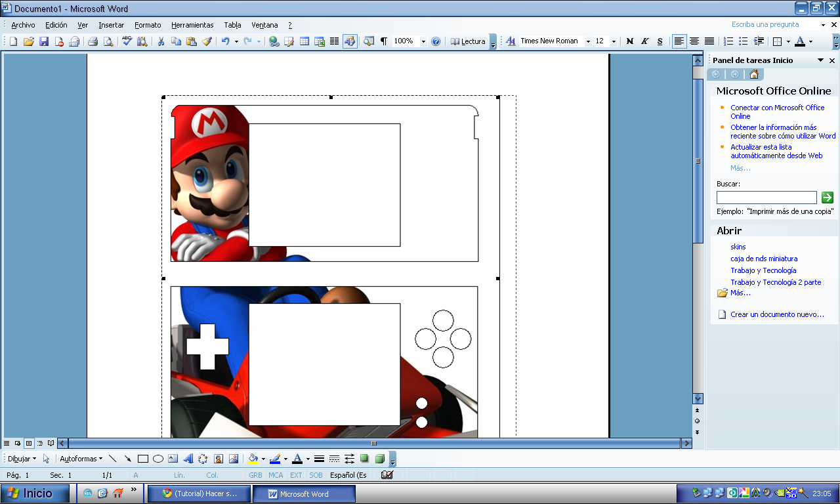Open the task pane title dropdown
The height and width of the screenshot is (504, 840).
(820, 60)
